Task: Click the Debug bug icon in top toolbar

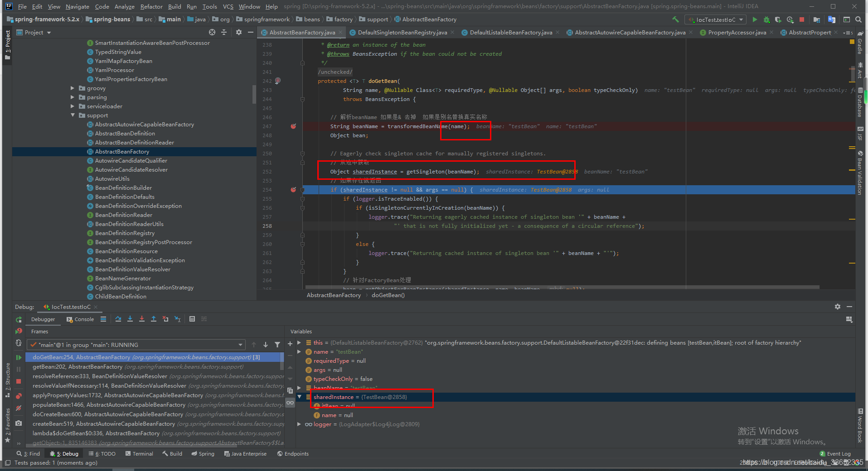Action: tap(766, 19)
